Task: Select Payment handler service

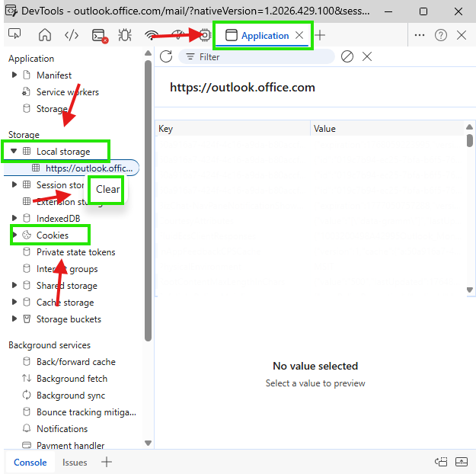Action: coord(70,445)
